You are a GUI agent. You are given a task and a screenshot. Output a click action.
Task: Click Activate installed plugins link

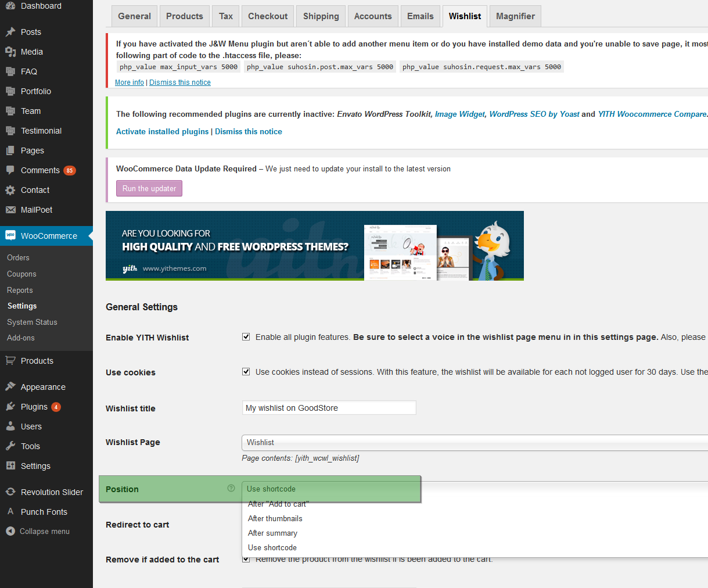pos(162,132)
